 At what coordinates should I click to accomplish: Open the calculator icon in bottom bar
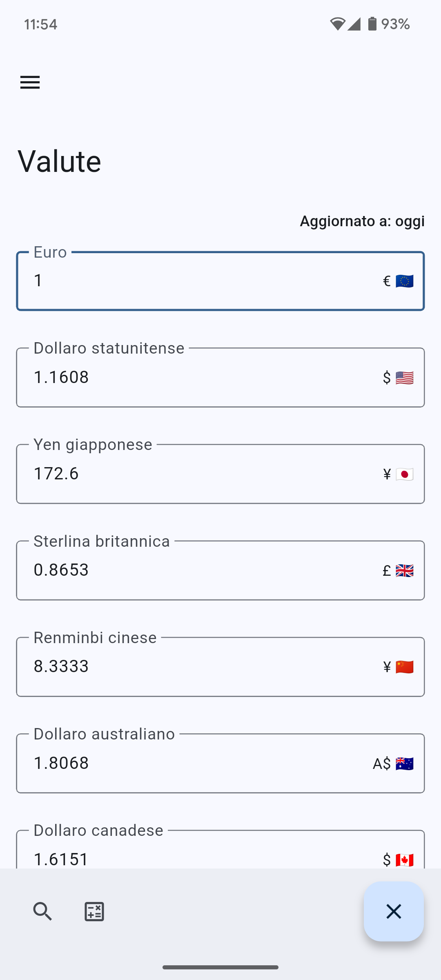click(94, 911)
